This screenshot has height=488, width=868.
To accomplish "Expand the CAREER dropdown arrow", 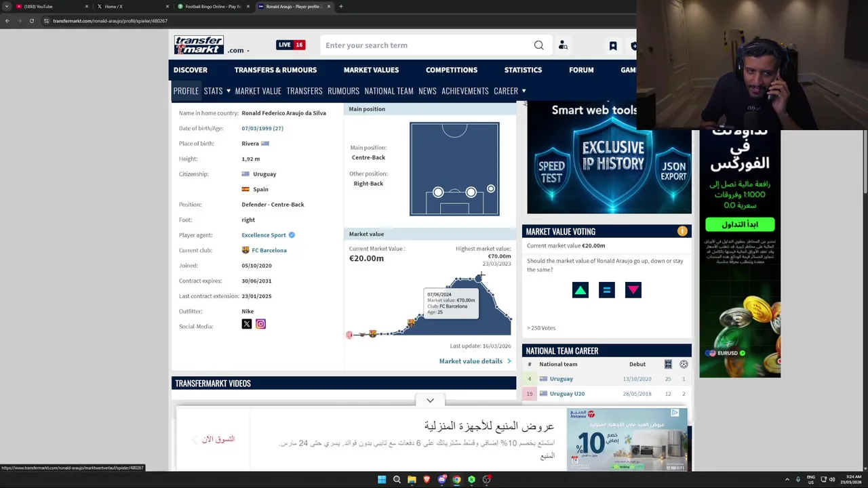I will click(x=524, y=91).
